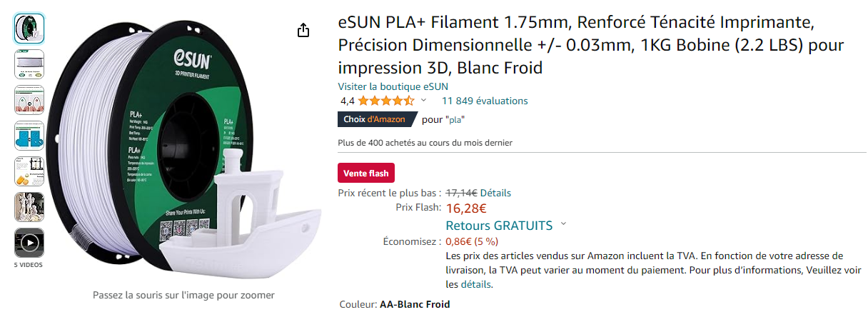Click the 5 VIDEOS label
Screen dimensions: 868x312
pos(29,265)
